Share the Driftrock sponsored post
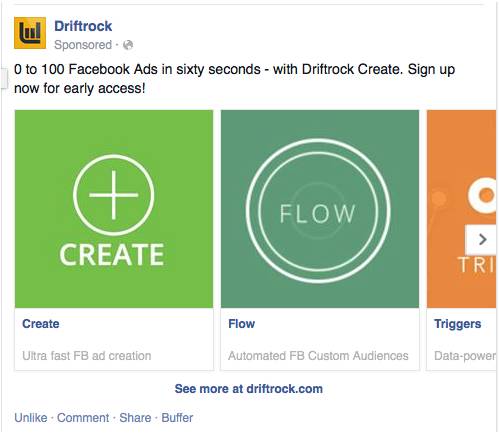Screen dimensions: 499x433 click(x=135, y=418)
